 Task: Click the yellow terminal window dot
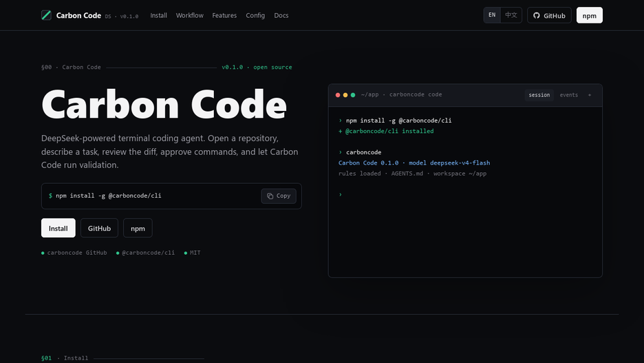point(345,95)
